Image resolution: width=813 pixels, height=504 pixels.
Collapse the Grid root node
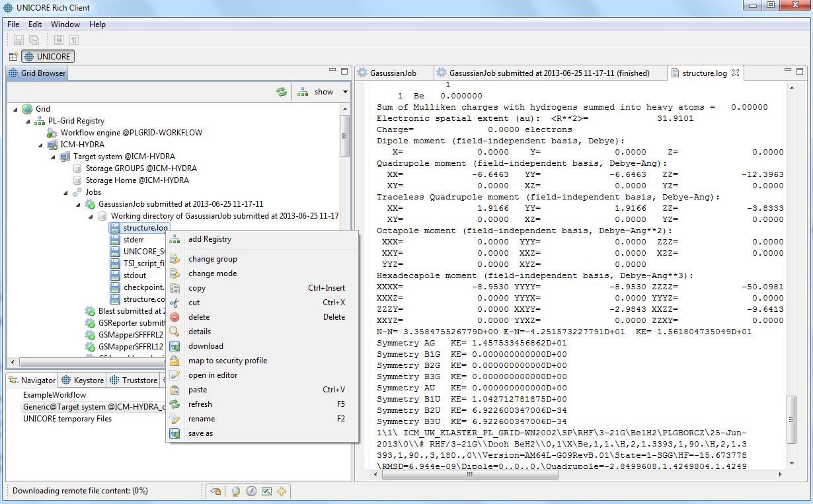click(x=16, y=109)
